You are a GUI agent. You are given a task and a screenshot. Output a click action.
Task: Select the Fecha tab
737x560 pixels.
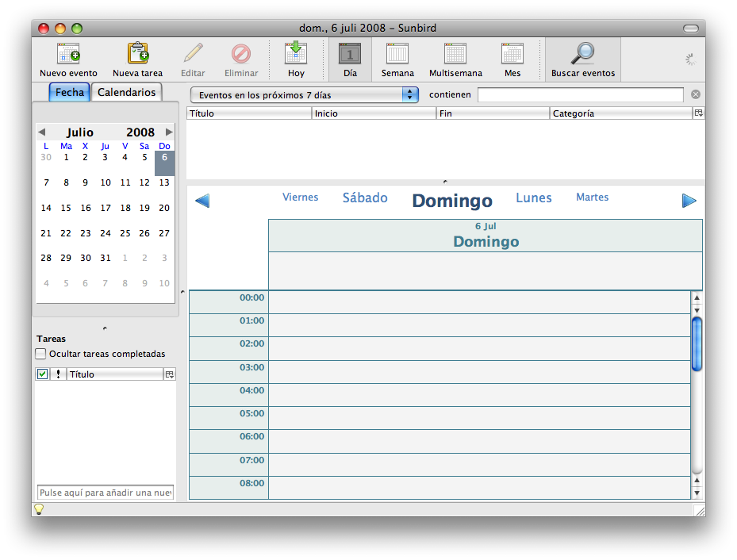pyautogui.click(x=70, y=92)
